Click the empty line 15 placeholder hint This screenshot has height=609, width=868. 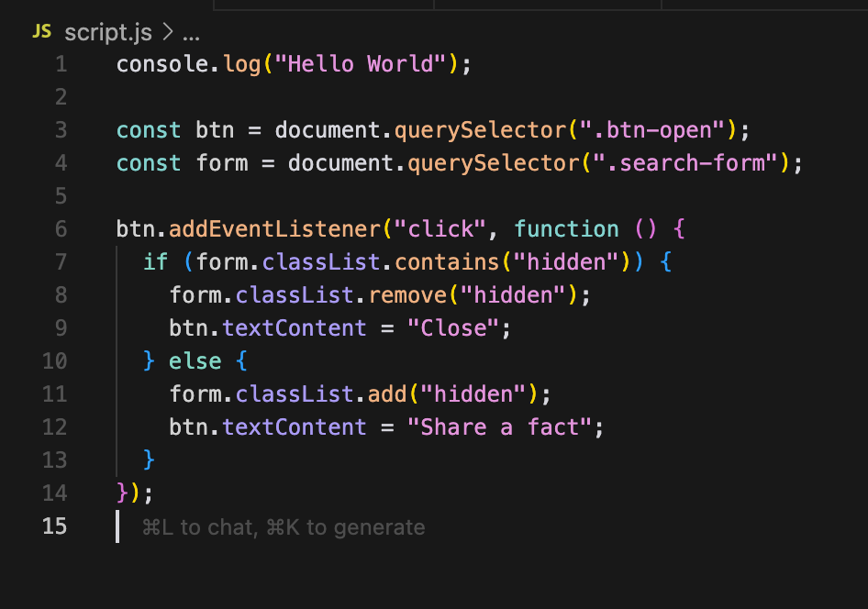click(x=284, y=527)
